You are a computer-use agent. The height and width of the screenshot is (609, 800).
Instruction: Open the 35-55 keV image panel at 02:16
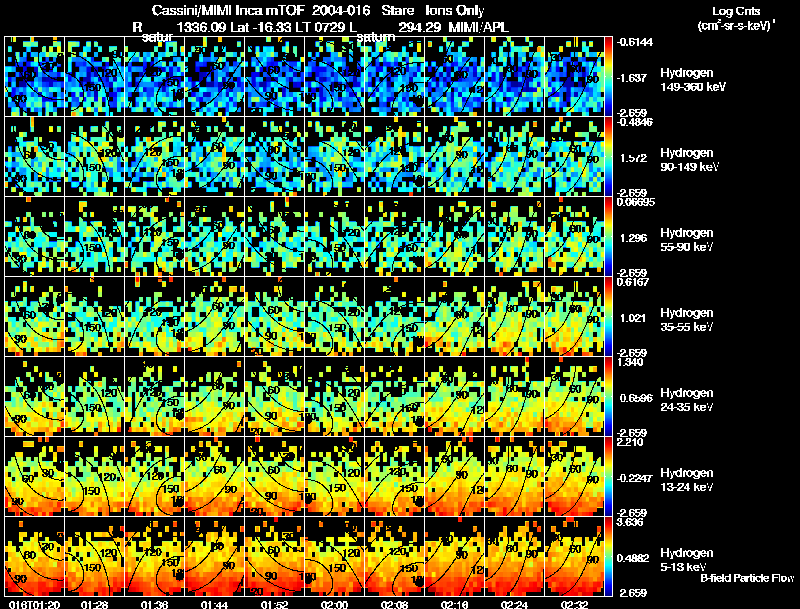click(455, 317)
